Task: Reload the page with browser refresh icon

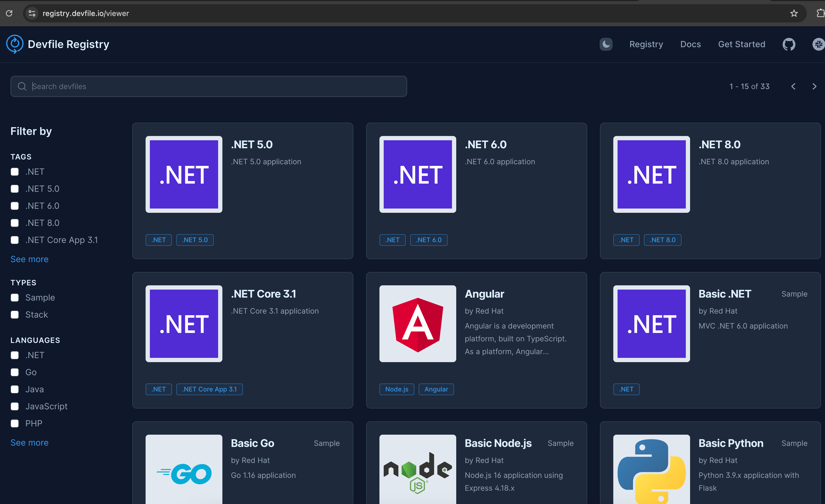Action: (9, 13)
